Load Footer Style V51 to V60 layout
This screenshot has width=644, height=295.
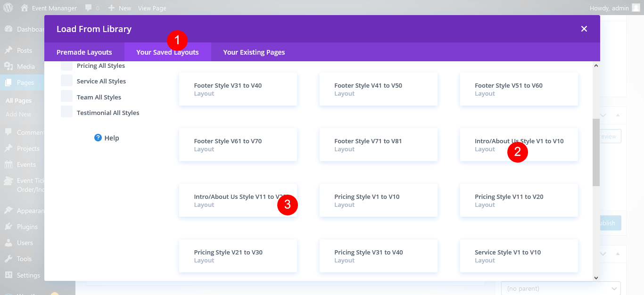(519, 89)
